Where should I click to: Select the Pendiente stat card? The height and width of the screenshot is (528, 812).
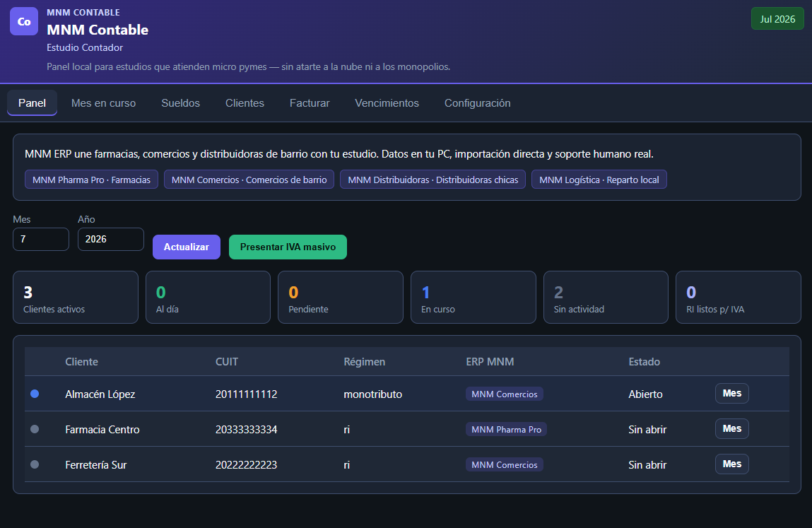(x=341, y=298)
